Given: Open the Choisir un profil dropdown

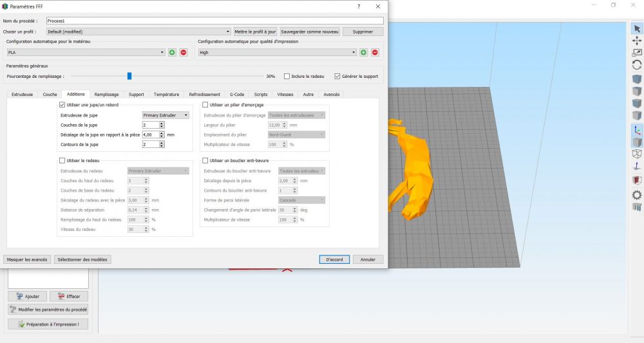Looking at the screenshot, I should point(138,32).
